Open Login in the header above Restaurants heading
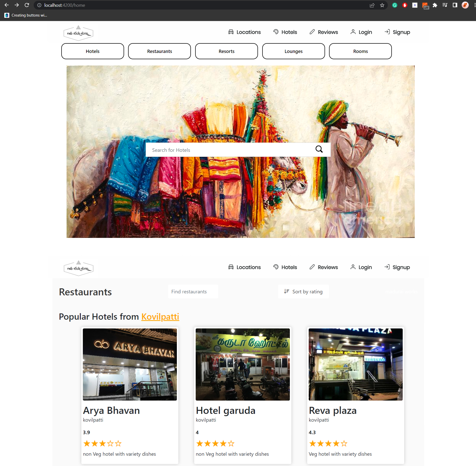 click(x=361, y=267)
